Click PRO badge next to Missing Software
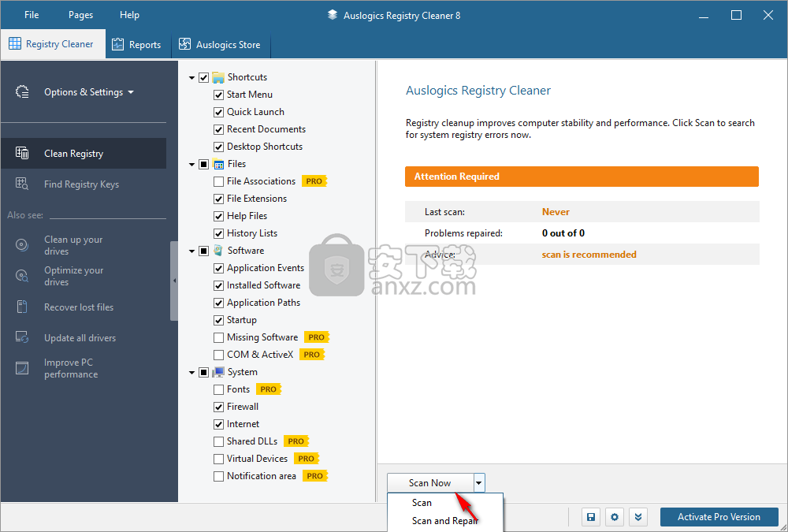Screen dimensions: 788x532 click(317, 337)
